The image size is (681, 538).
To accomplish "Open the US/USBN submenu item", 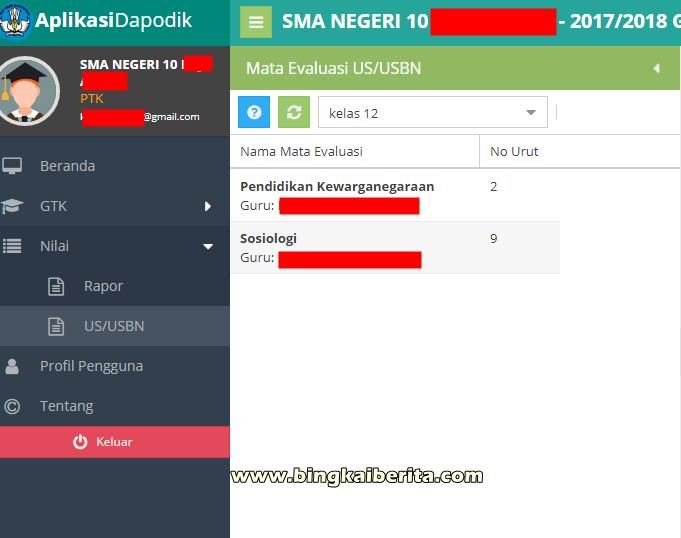I will tap(115, 326).
